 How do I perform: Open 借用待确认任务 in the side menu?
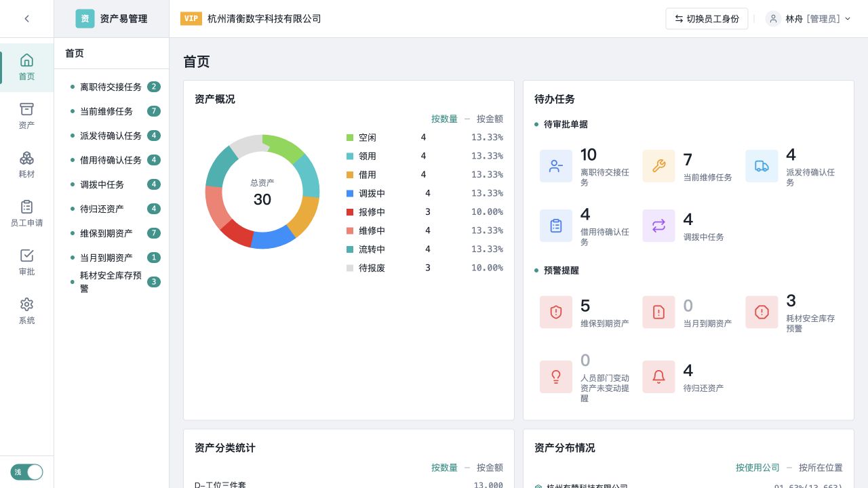(x=112, y=160)
